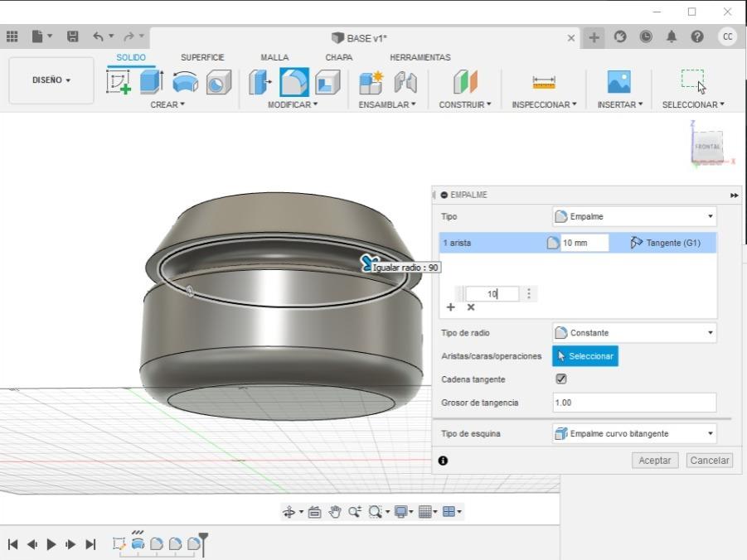
Task: Select the Shell tool icon
Action: tap(327, 82)
